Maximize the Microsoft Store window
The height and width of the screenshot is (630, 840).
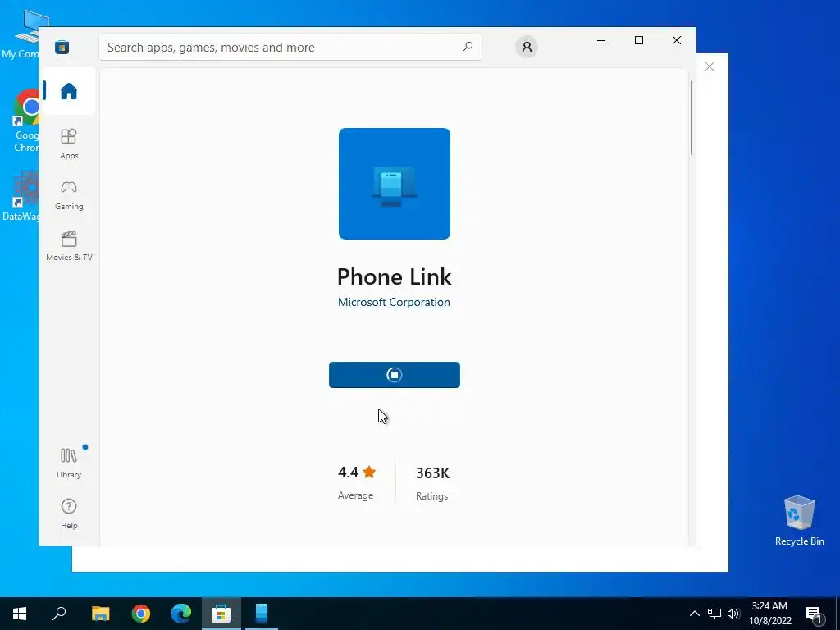(638, 41)
